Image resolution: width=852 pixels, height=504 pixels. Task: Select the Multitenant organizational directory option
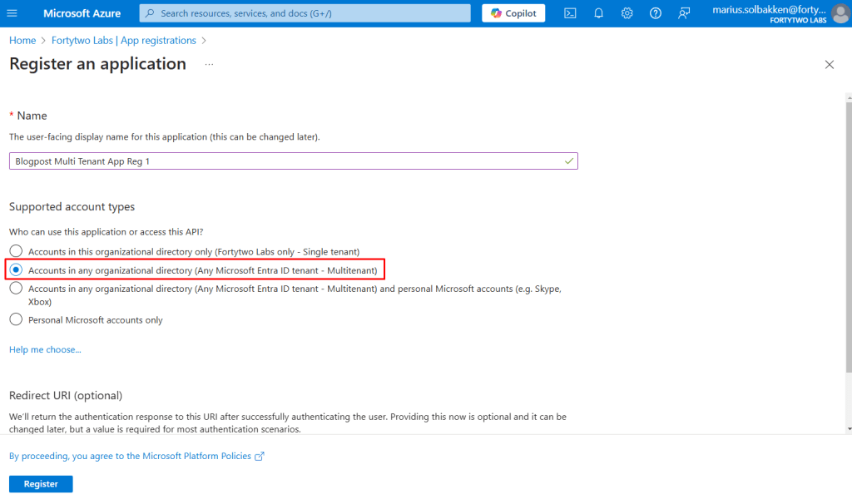(x=16, y=270)
